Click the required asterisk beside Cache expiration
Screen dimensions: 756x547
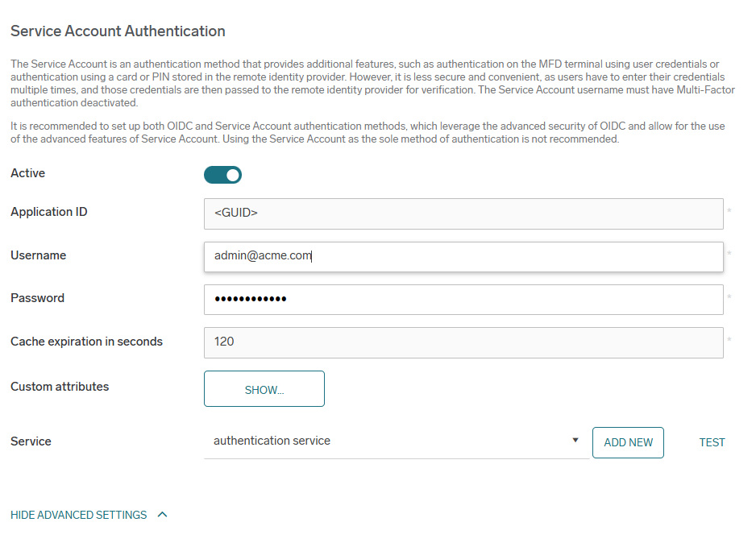(729, 341)
